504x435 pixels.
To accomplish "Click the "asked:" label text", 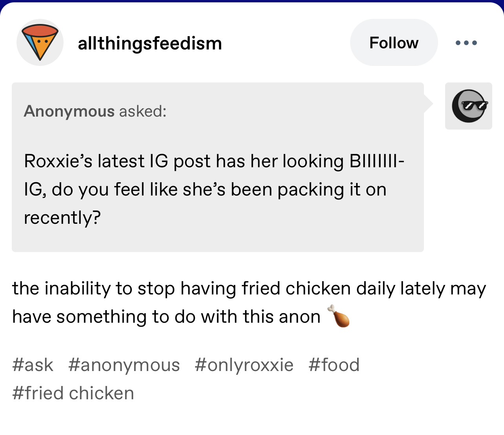I will (x=143, y=111).
